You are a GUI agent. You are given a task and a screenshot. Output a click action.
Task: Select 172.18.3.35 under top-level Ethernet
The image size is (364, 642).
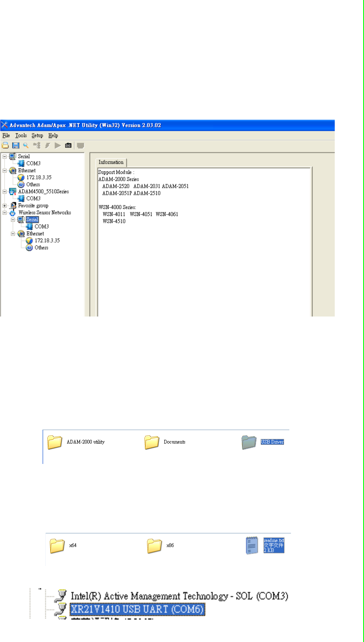[39, 178]
